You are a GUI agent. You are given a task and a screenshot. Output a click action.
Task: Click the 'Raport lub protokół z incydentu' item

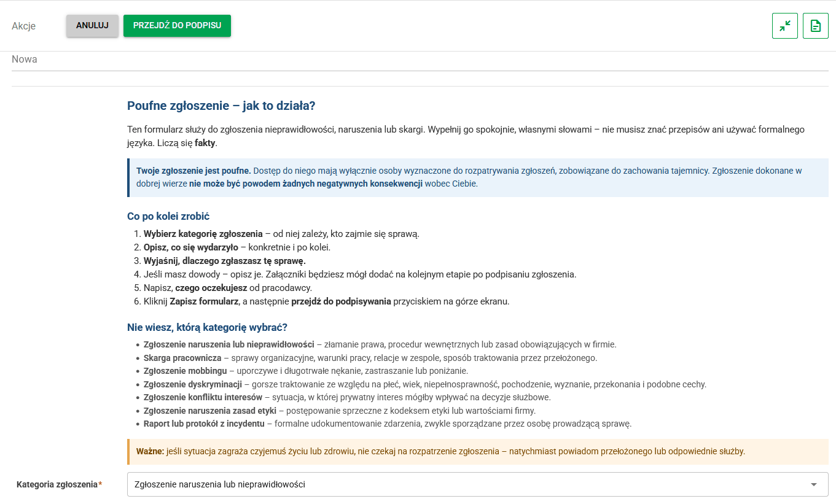[388, 424]
